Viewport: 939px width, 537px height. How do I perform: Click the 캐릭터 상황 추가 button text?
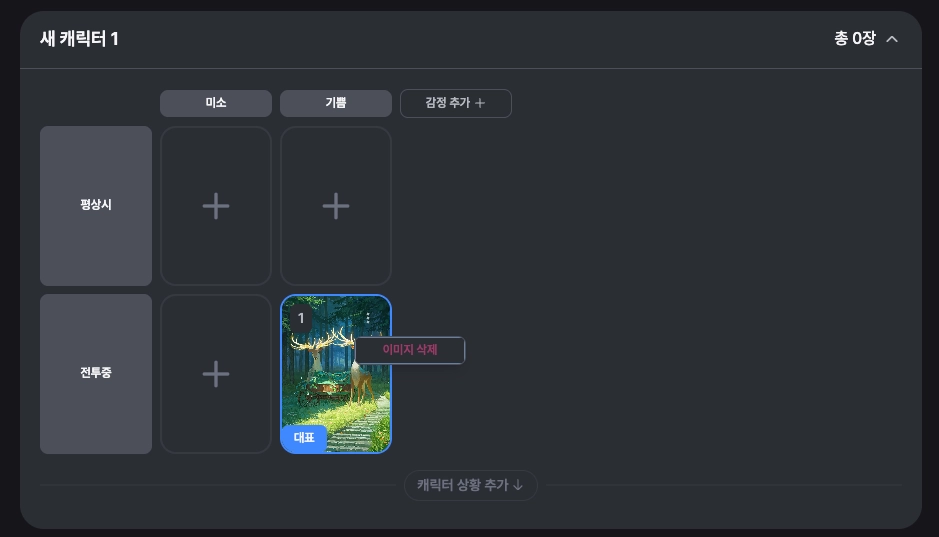[462, 485]
